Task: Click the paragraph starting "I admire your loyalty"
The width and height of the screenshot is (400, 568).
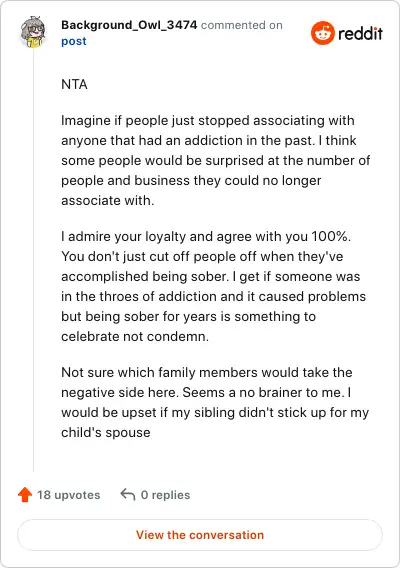Action: [214, 286]
